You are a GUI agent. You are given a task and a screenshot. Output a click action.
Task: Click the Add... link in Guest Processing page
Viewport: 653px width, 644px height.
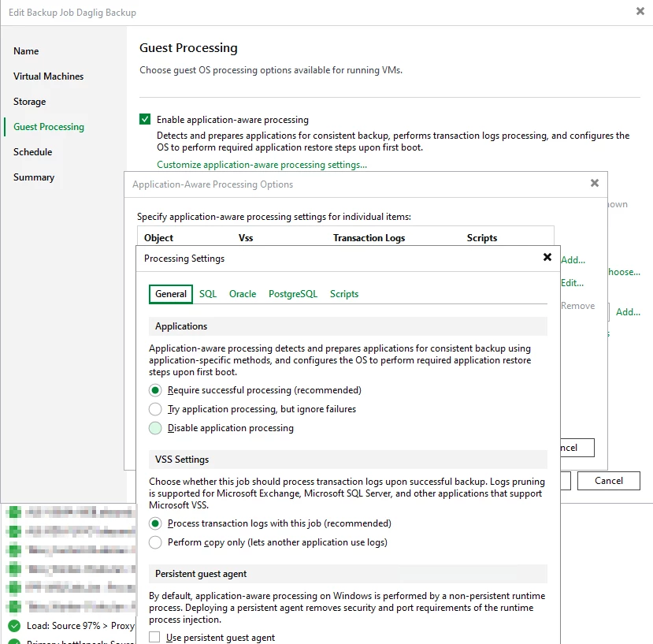point(628,312)
